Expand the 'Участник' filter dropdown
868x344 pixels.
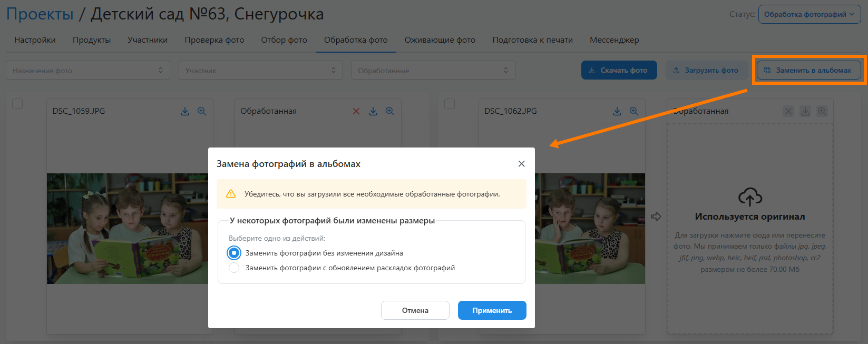point(260,70)
